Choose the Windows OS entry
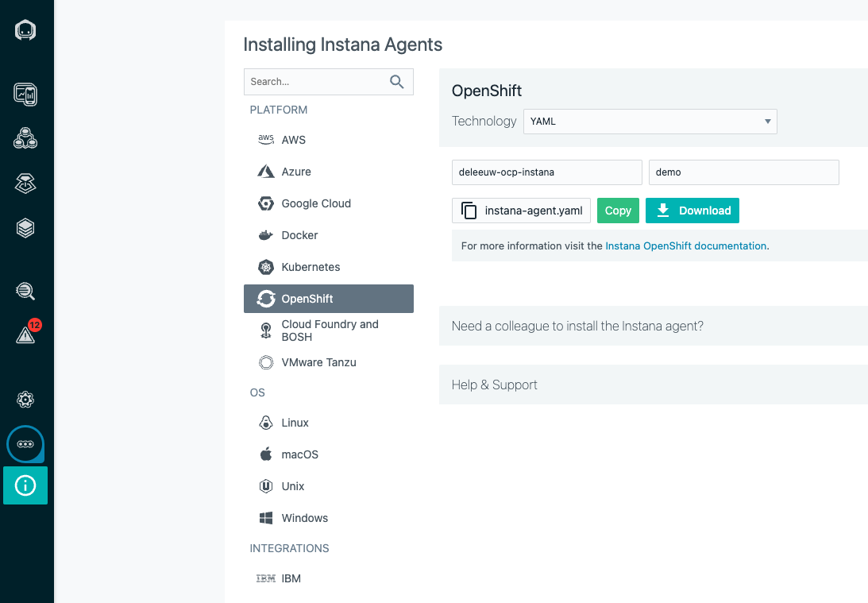The image size is (868, 603). tap(328, 518)
